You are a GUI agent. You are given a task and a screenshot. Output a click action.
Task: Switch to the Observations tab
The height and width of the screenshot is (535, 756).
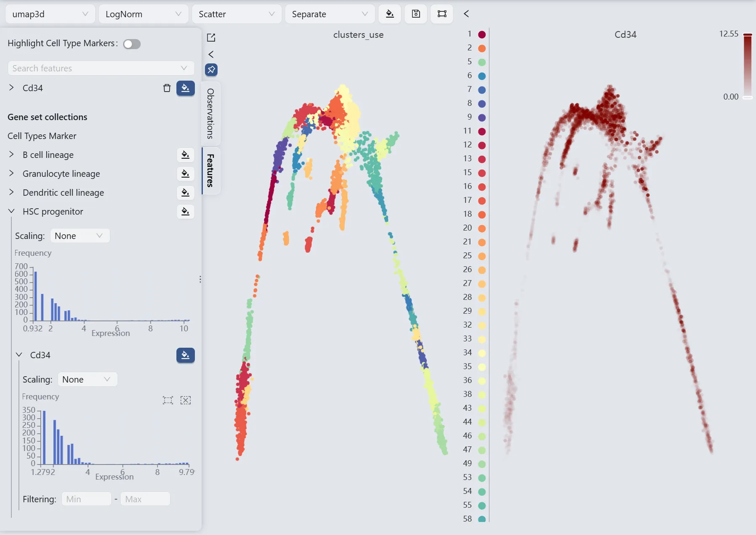tap(211, 113)
